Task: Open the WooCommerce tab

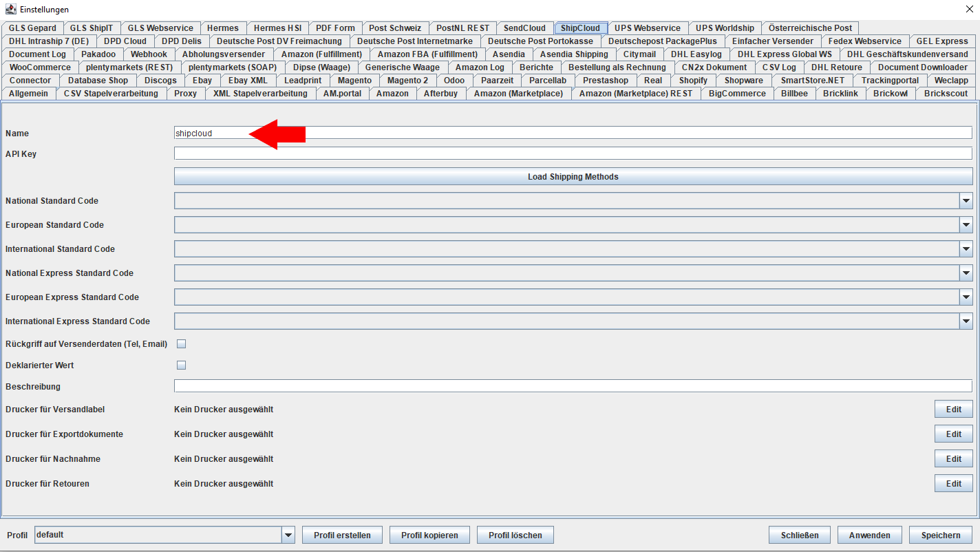Action: tap(40, 67)
